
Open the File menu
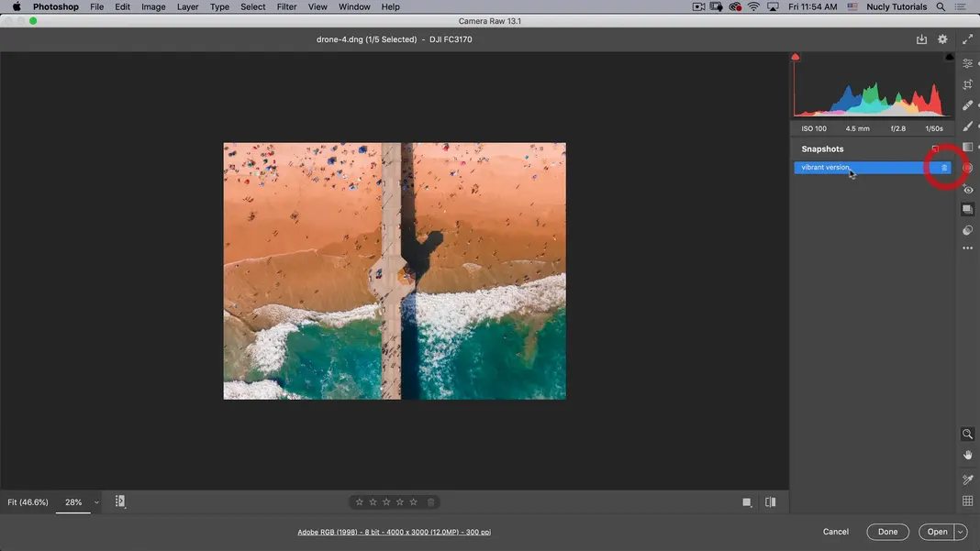coord(97,6)
